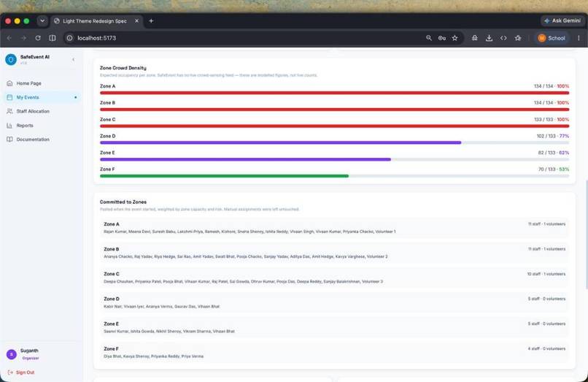Open a new browser tab
The width and height of the screenshot is (588, 382).
(x=151, y=21)
